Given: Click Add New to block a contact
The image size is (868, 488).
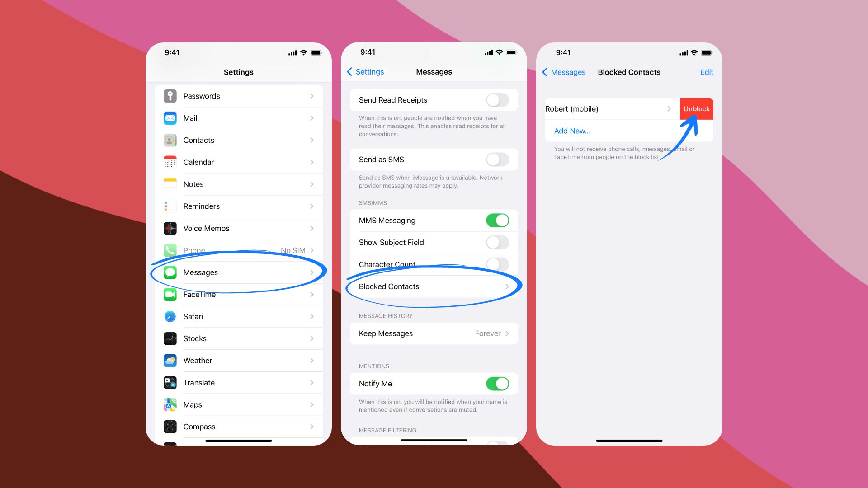Looking at the screenshot, I should pos(572,131).
